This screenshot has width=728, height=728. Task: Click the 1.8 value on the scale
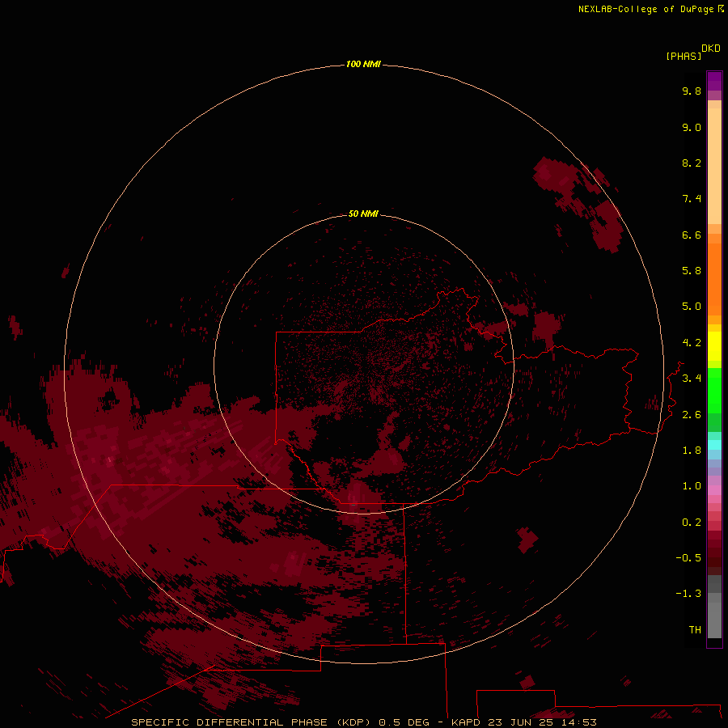click(692, 451)
